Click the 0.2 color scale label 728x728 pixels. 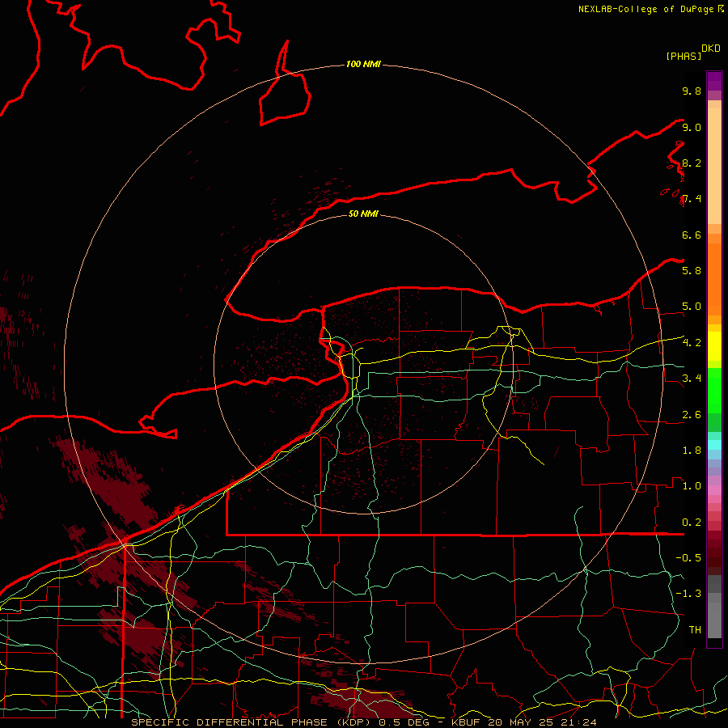click(x=692, y=522)
